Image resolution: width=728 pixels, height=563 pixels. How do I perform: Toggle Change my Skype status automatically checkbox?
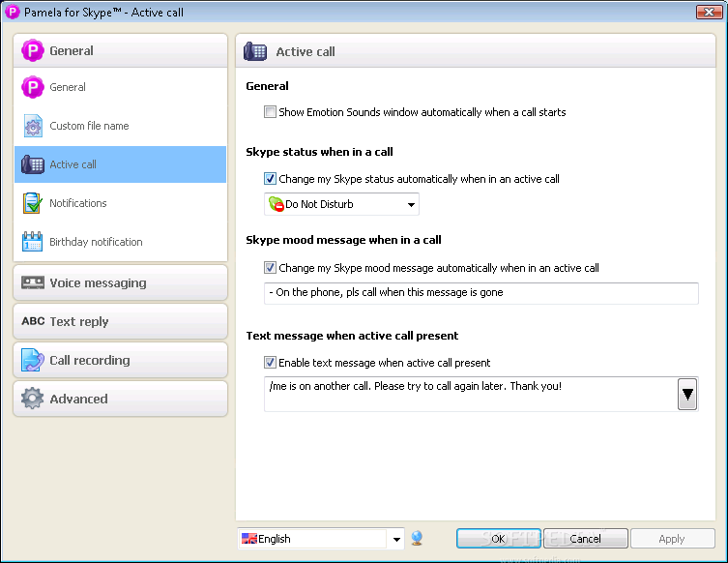click(270, 179)
